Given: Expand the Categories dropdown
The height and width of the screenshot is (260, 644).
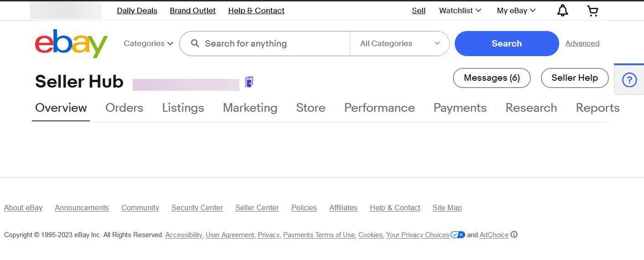Looking at the screenshot, I should [148, 43].
